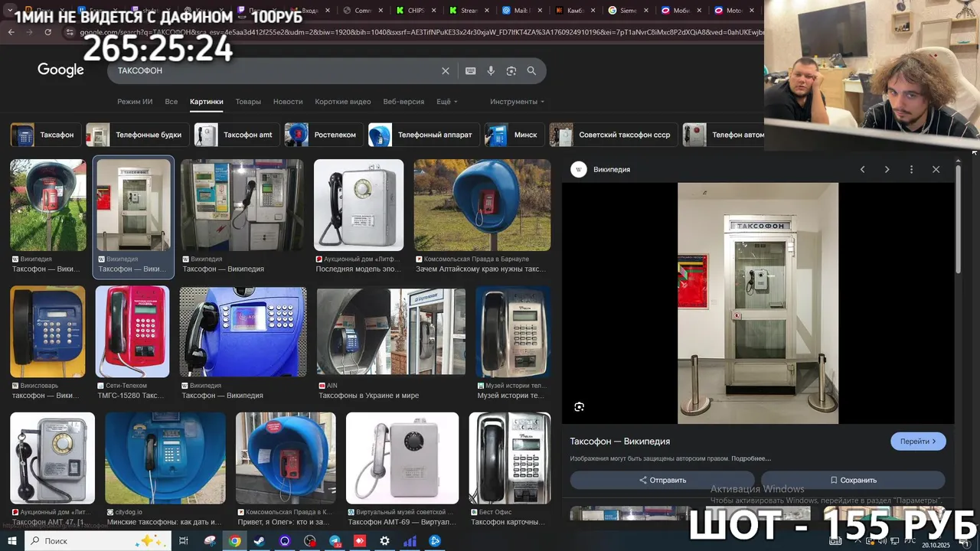Clear the ТАКСОФОН search query with X
Image resolution: width=980 pixels, height=551 pixels.
[x=446, y=70]
